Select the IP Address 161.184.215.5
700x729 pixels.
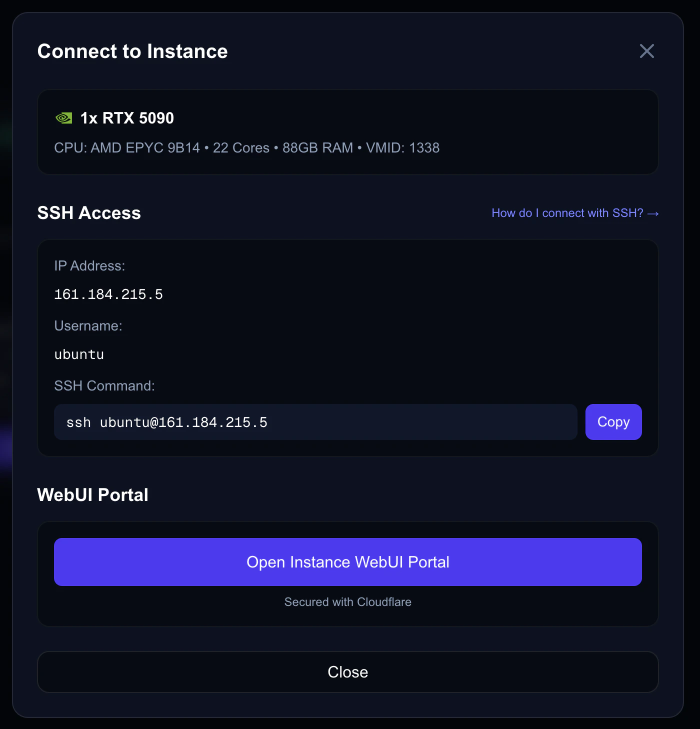[108, 294]
